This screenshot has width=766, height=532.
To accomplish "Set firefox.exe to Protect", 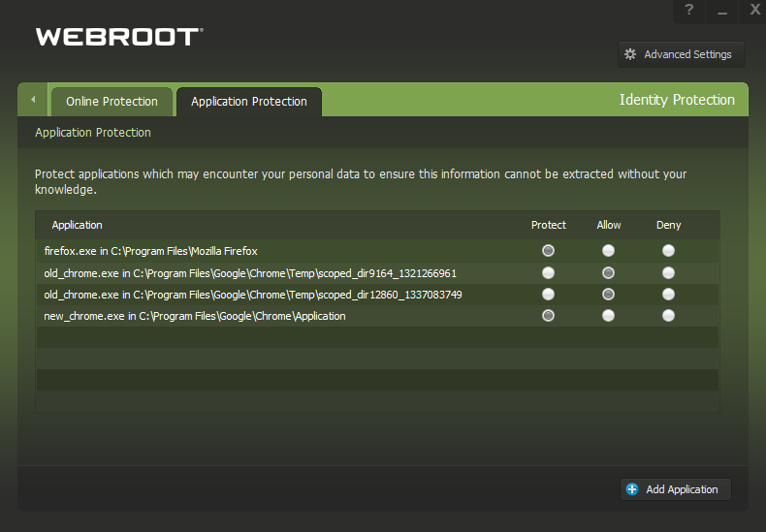I will [548, 251].
